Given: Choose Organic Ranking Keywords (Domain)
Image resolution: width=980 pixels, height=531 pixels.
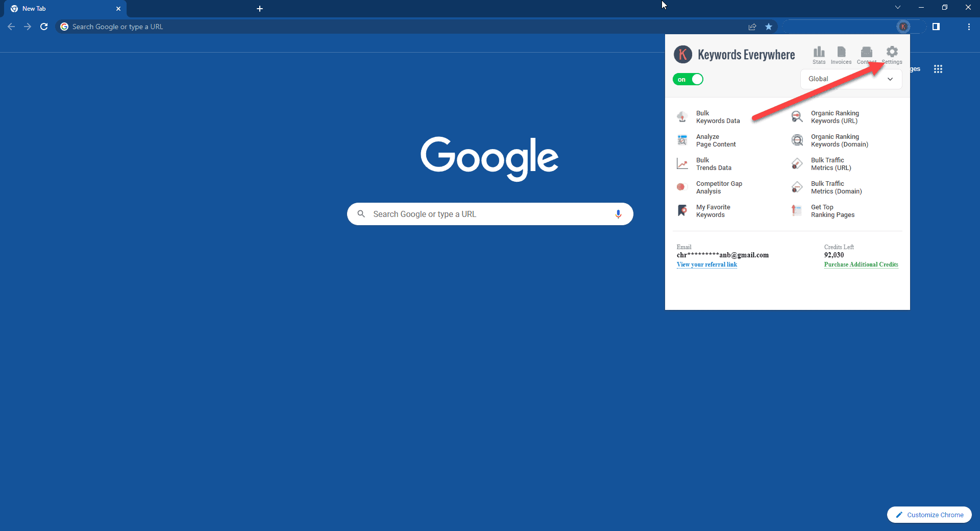Looking at the screenshot, I should (x=839, y=140).
